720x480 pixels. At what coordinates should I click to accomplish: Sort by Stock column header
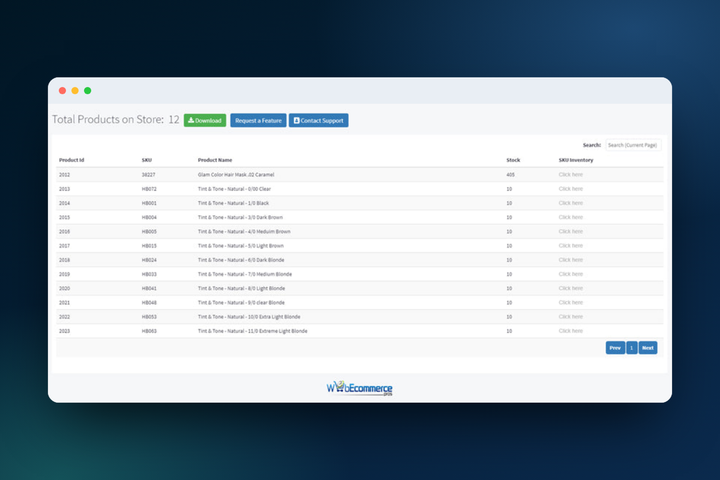(513, 160)
